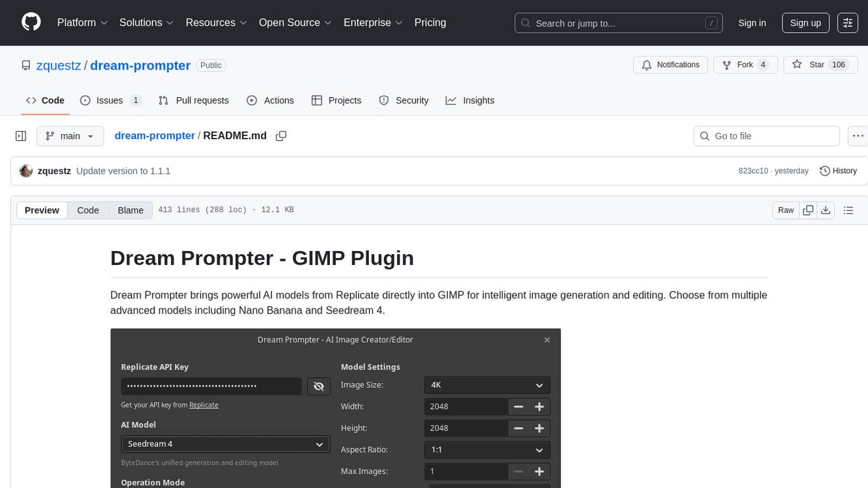
Task: Click the zquestz avatar image
Action: (26, 171)
